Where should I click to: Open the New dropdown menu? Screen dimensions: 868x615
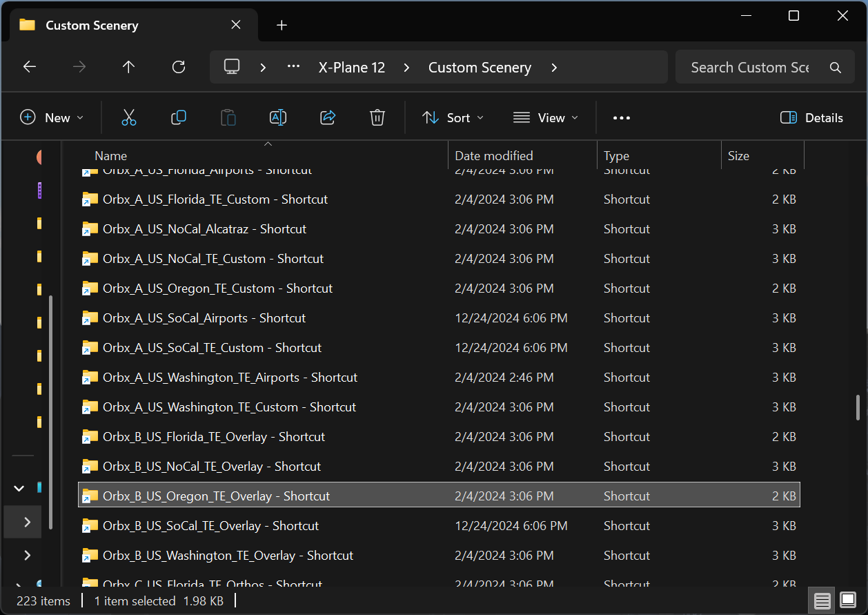52,118
